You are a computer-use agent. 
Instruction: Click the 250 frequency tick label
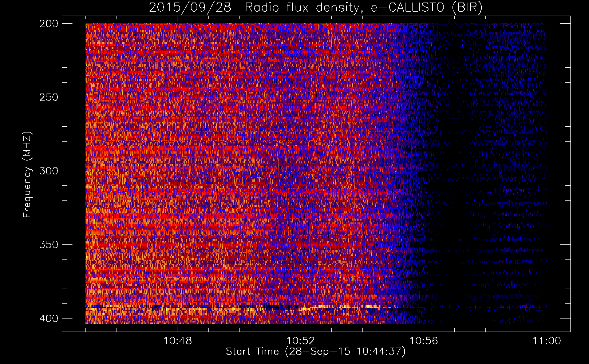(x=48, y=97)
